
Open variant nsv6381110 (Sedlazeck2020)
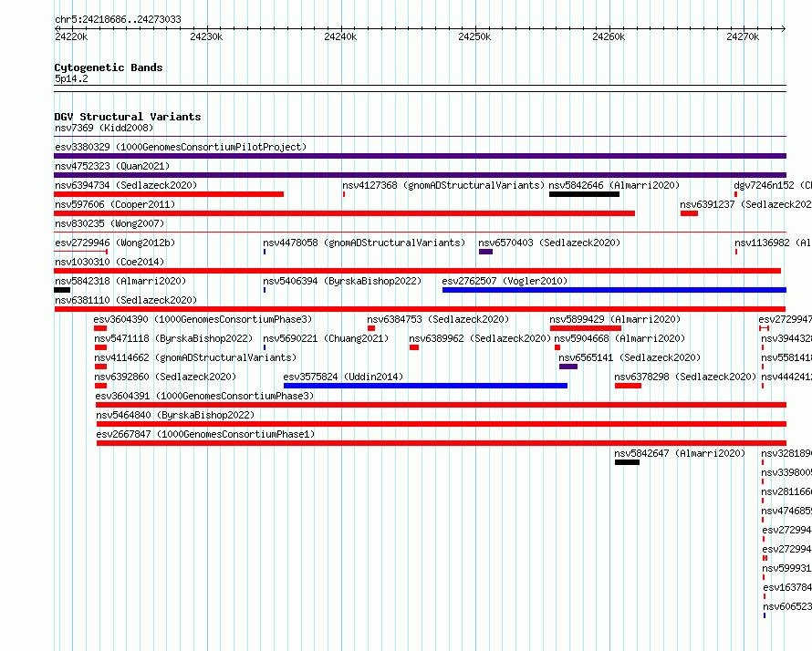(x=126, y=300)
